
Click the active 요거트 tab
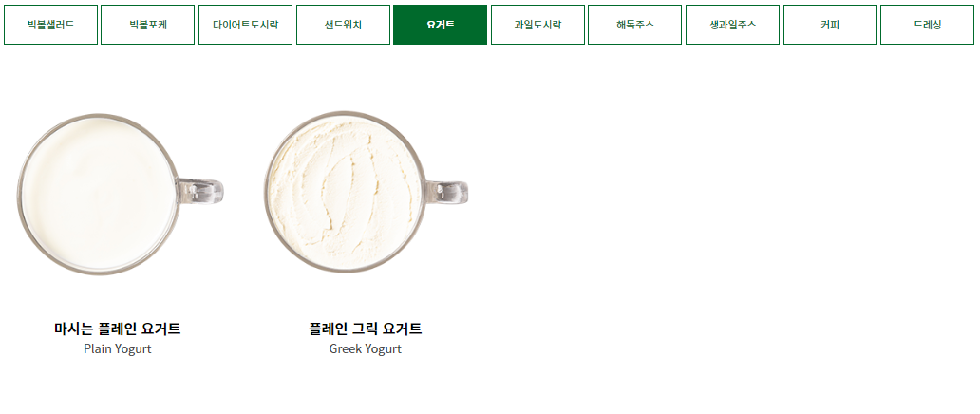click(x=440, y=25)
